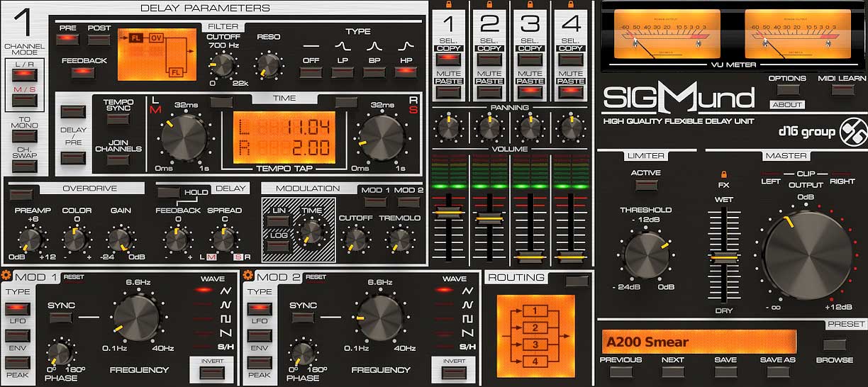Turn filter type OFF
This screenshot has height=387, width=868.
click(311, 72)
